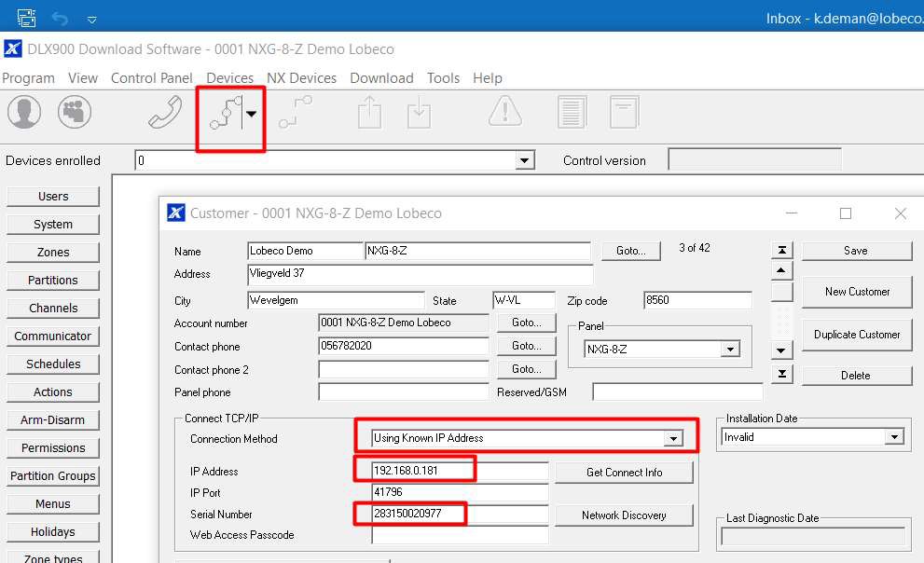Click Get Connect Info button
Image resolution: width=924 pixels, height=563 pixels.
624,473
